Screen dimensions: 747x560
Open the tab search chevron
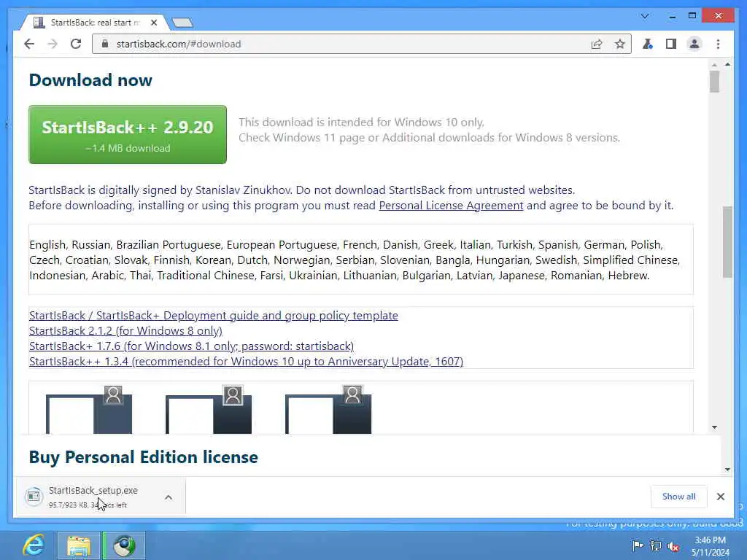[645, 16]
